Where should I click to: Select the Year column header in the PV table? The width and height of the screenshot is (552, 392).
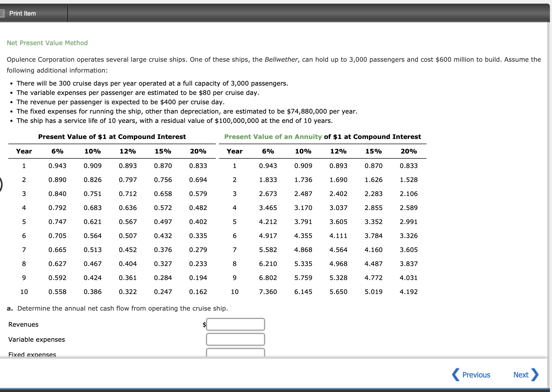24,151
